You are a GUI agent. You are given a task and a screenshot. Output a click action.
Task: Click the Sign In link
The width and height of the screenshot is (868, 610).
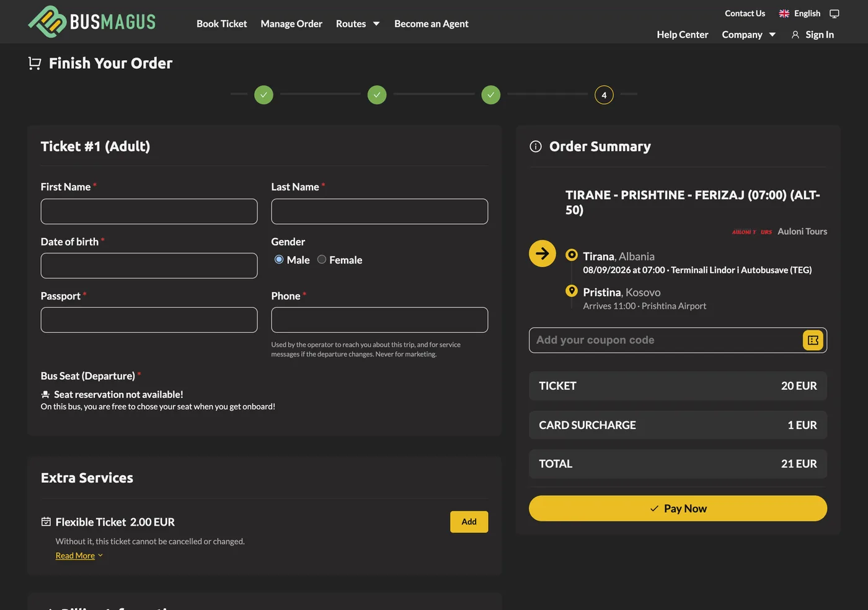coord(820,35)
